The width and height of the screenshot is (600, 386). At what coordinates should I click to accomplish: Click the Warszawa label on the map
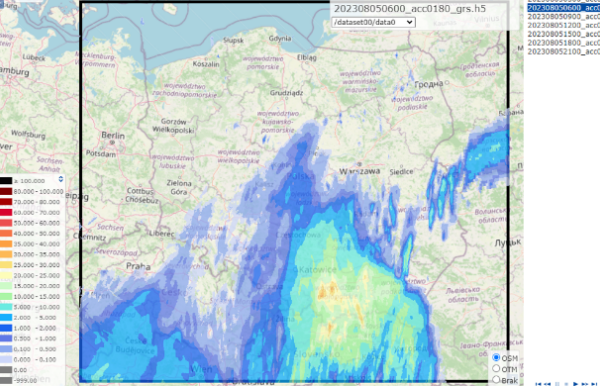point(360,171)
